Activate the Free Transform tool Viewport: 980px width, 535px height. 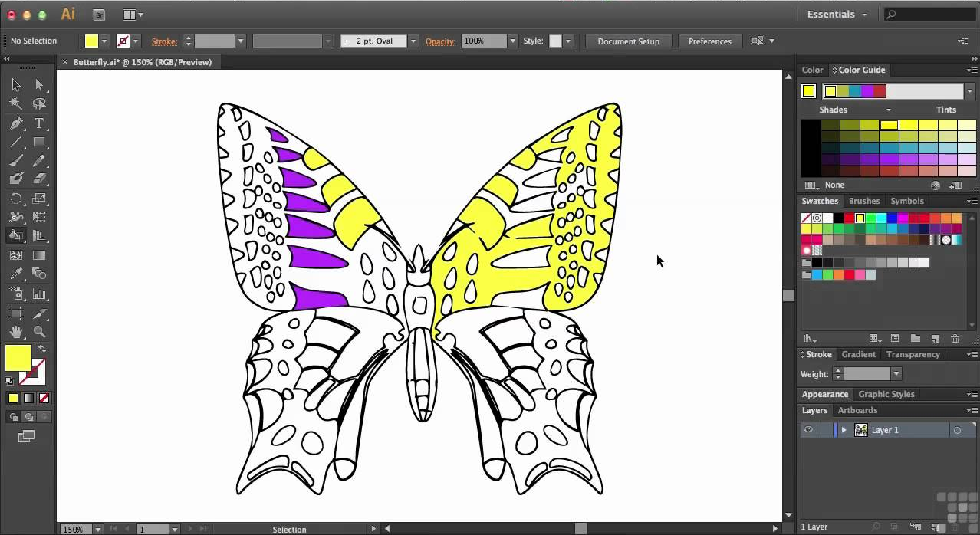pos(39,218)
